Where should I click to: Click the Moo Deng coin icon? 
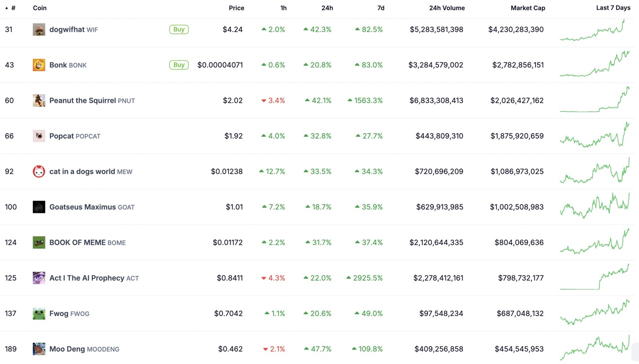(39, 349)
